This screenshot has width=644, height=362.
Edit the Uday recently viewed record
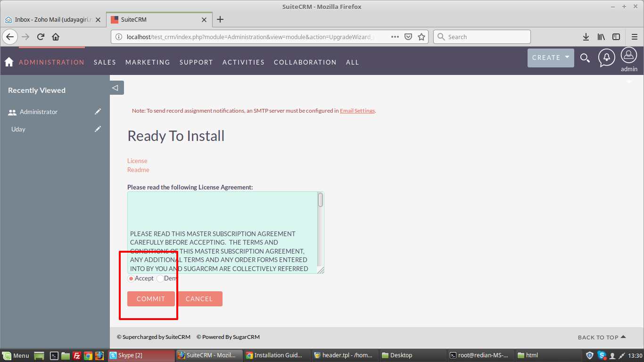click(x=98, y=129)
